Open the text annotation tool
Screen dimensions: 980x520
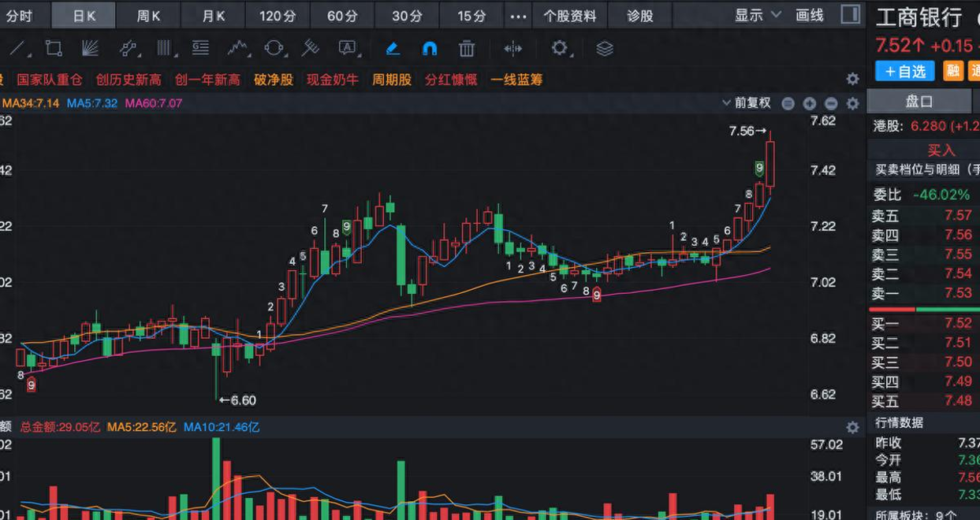(345, 48)
